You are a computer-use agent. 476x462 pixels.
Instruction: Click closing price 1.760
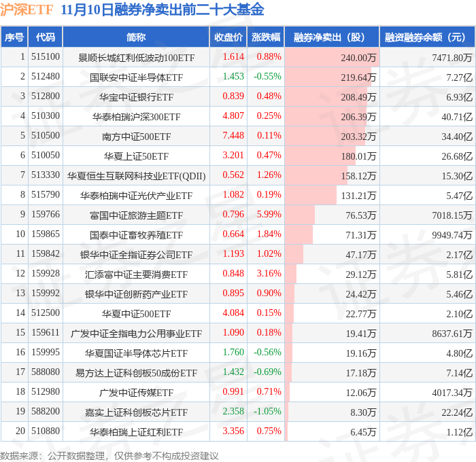coord(233,353)
